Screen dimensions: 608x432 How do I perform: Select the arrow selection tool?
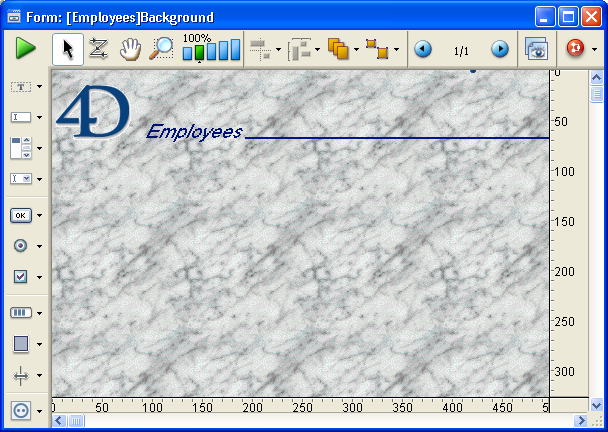coord(68,49)
